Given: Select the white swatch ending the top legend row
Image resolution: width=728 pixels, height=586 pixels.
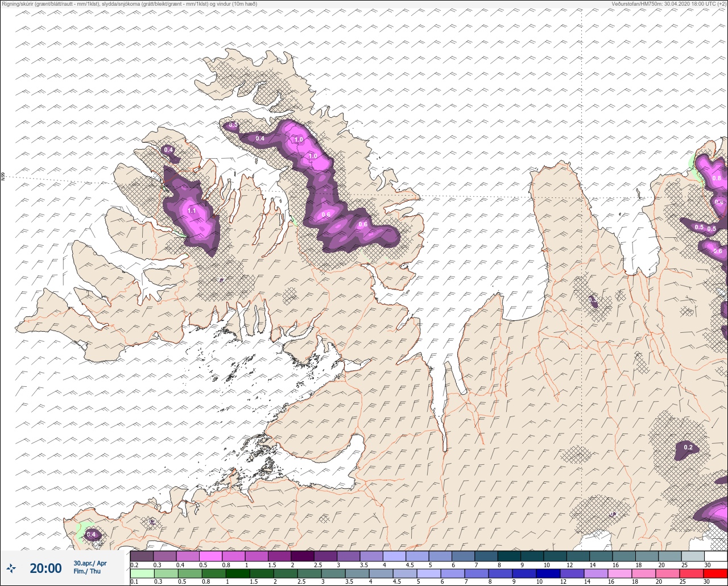Looking at the screenshot, I should (715, 556).
